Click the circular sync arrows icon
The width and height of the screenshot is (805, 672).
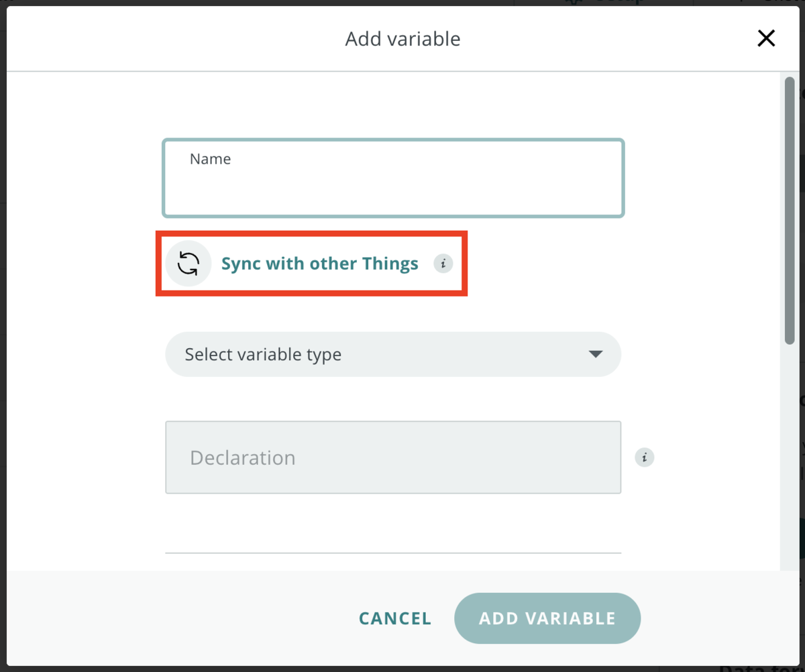point(189,264)
